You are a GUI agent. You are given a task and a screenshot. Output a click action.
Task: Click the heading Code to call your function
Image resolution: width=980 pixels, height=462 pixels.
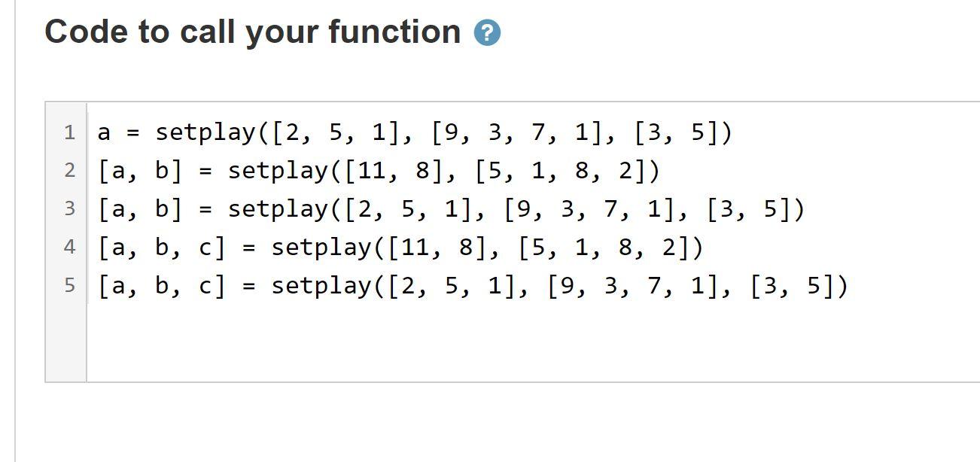(x=253, y=31)
